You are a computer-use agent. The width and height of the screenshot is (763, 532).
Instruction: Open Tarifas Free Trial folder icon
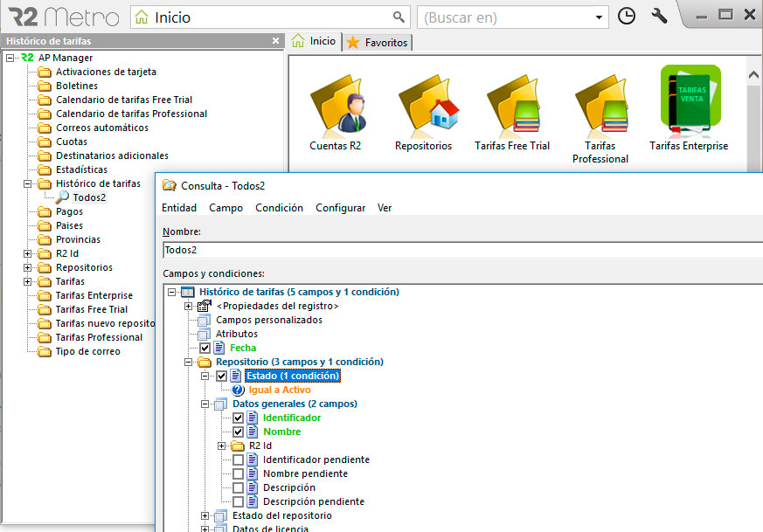[x=512, y=106]
